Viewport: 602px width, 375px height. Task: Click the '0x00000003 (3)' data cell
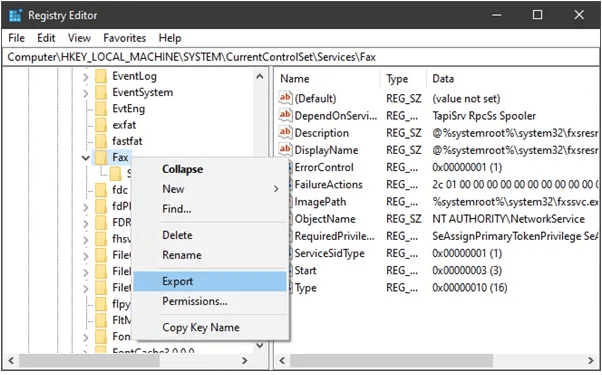point(467,270)
